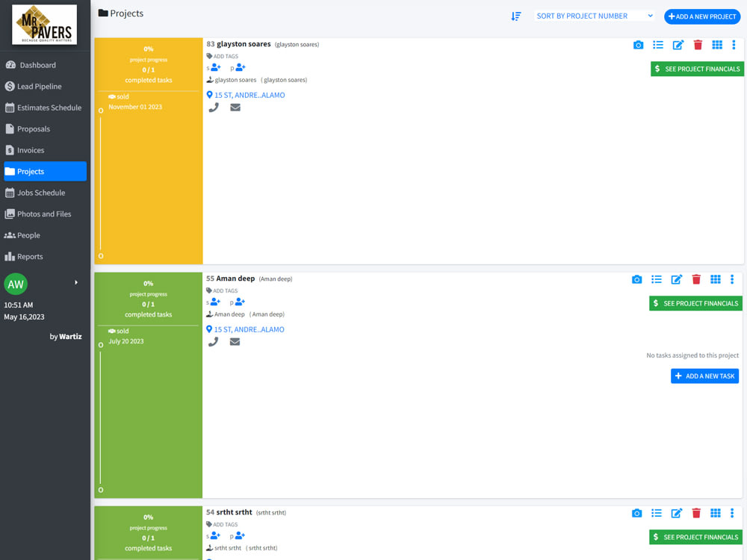Click the p person-add icon on glayston soares card
This screenshot has height=560, width=747.
coord(240,67)
